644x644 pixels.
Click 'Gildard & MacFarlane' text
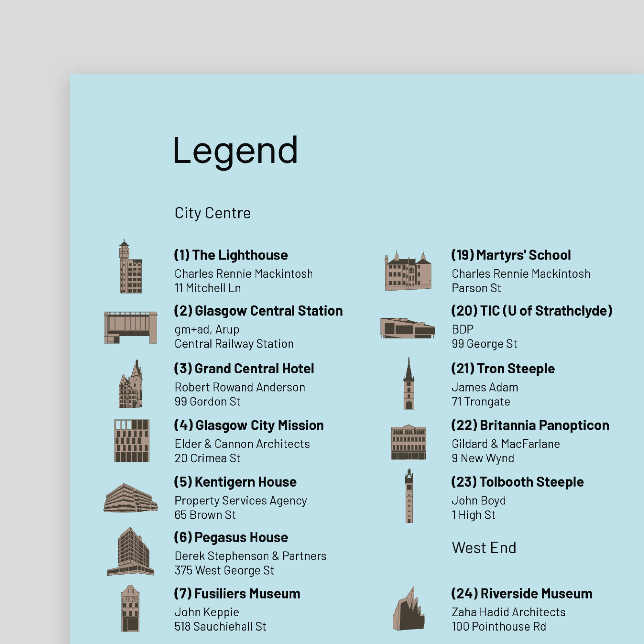(x=506, y=444)
